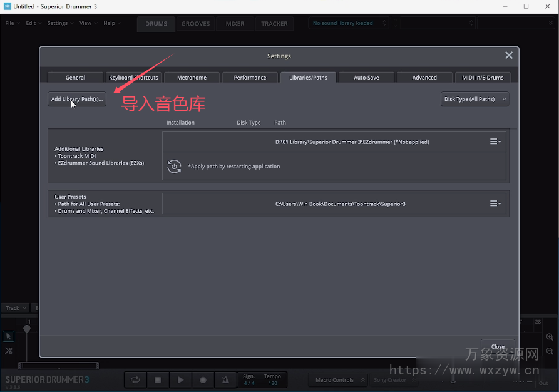
Task: Close Settings dialog with X icon
Action: tap(509, 56)
